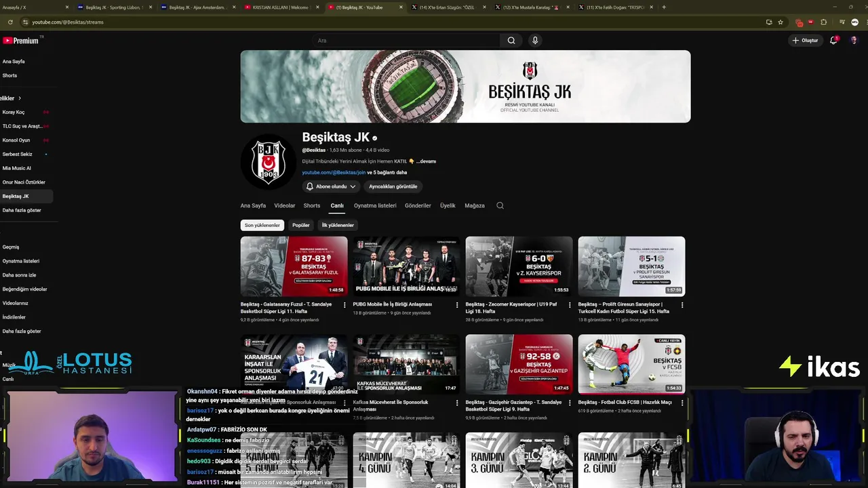Open the channel's 'Shorts' tab
Screen dimensions: 868x488
[312, 205]
